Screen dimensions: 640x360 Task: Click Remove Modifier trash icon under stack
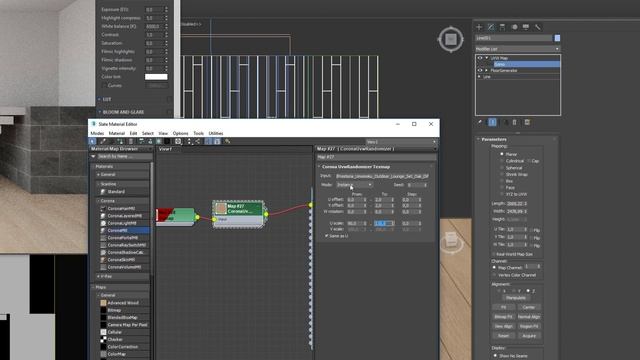click(x=515, y=122)
